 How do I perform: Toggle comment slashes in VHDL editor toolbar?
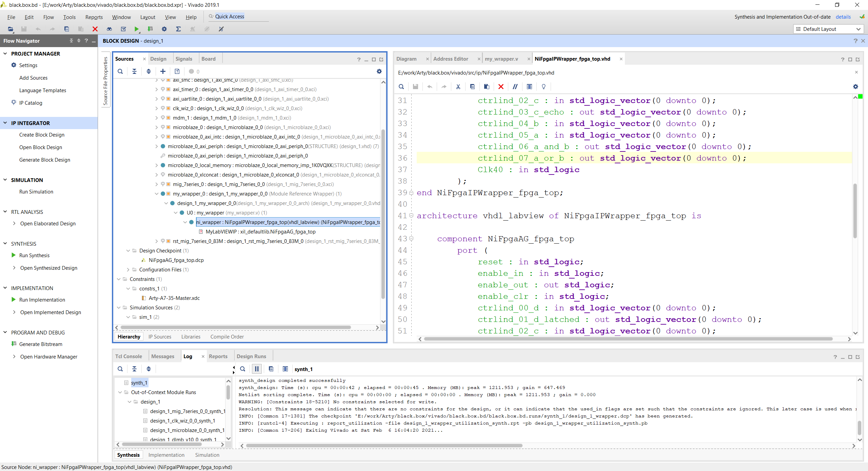(515, 87)
